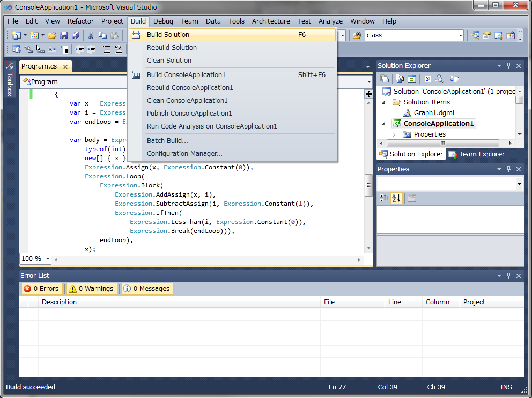This screenshot has height=398, width=532.
Task: Click View Code icon in Solution Explorer
Action: point(427,79)
